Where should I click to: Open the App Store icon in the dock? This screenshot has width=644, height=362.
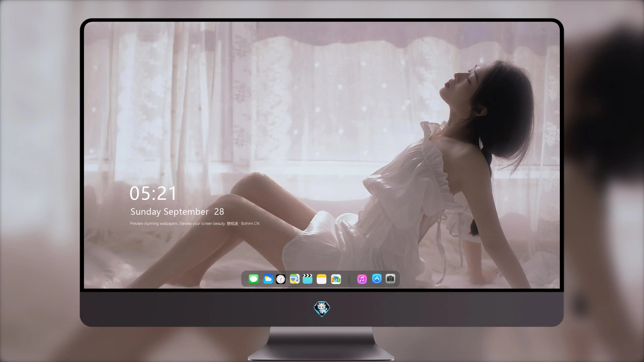point(377,279)
